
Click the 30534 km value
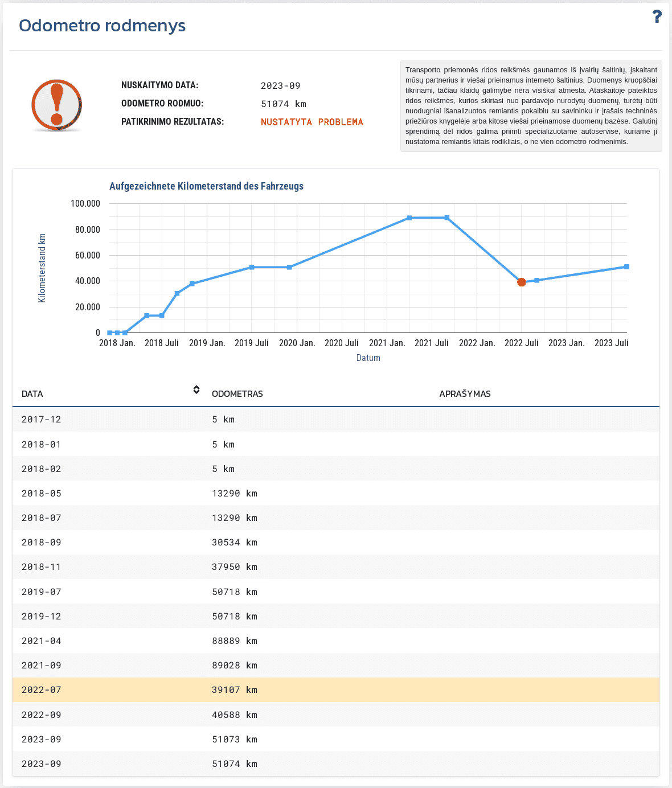pos(235,543)
